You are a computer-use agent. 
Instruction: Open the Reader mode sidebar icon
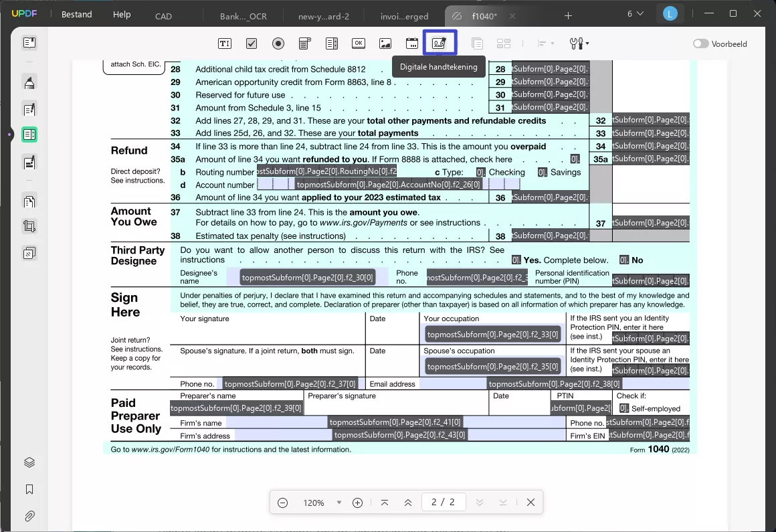(29, 43)
